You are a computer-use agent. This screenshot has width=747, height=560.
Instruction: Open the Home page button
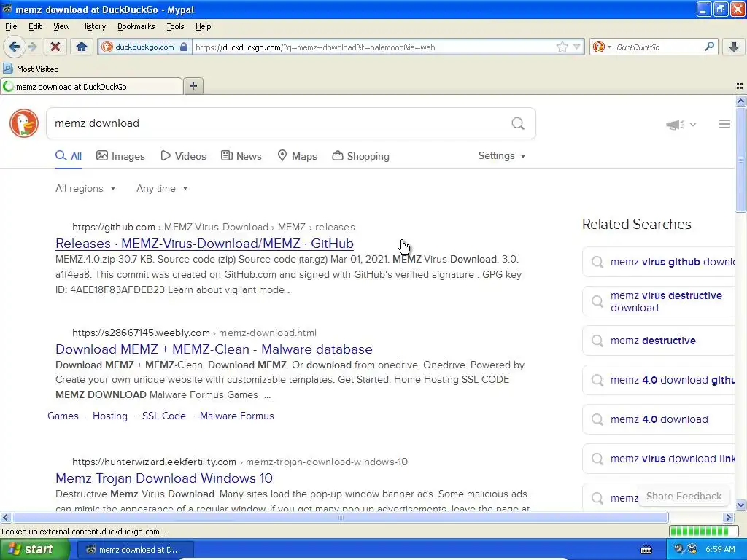(x=82, y=47)
